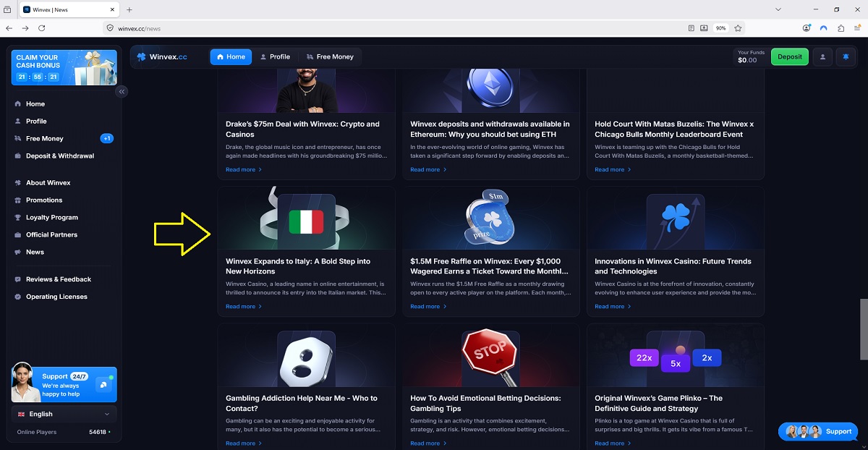Read more on Ethereum deposits article
Viewport: 868px width, 450px height.
[x=428, y=169]
